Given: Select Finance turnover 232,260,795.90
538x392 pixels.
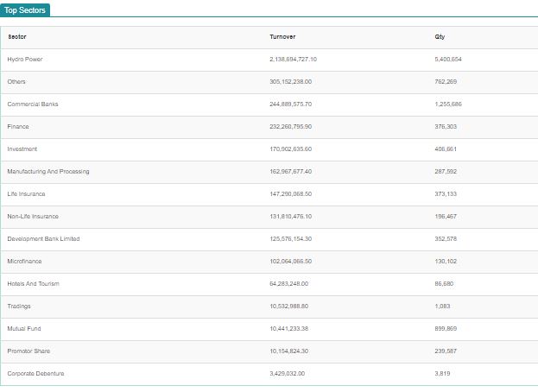Looking at the screenshot, I should [x=291, y=127].
